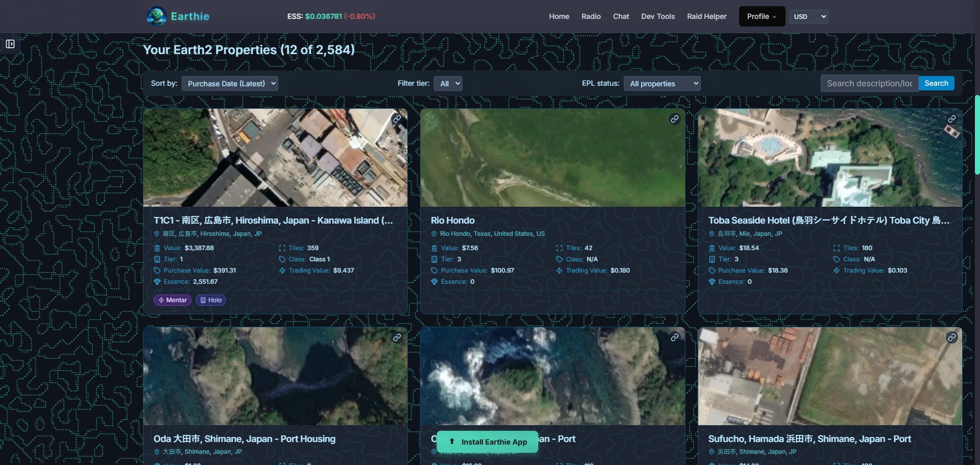Image resolution: width=980 pixels, height=465 pixels.
Task: Click T1C1 Hiroshima satellite thumbnail
Action: 276,158
